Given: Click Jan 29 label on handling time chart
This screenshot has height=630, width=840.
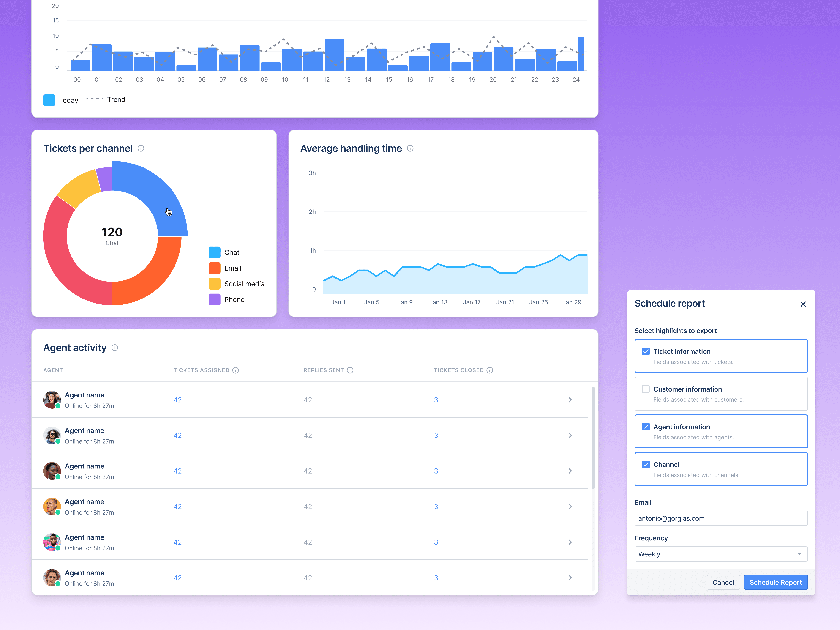Looking at the screenshot, I should click(572, 302).
